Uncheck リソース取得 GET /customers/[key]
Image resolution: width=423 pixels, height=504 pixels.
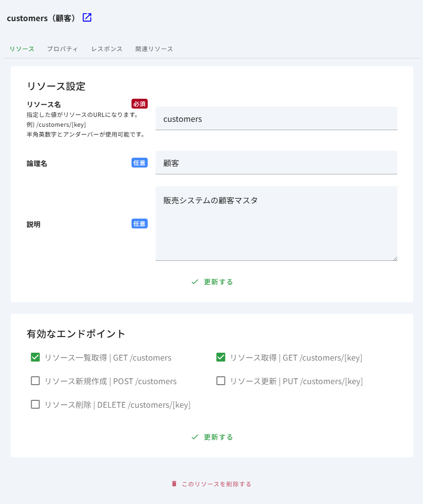(221, 357)
